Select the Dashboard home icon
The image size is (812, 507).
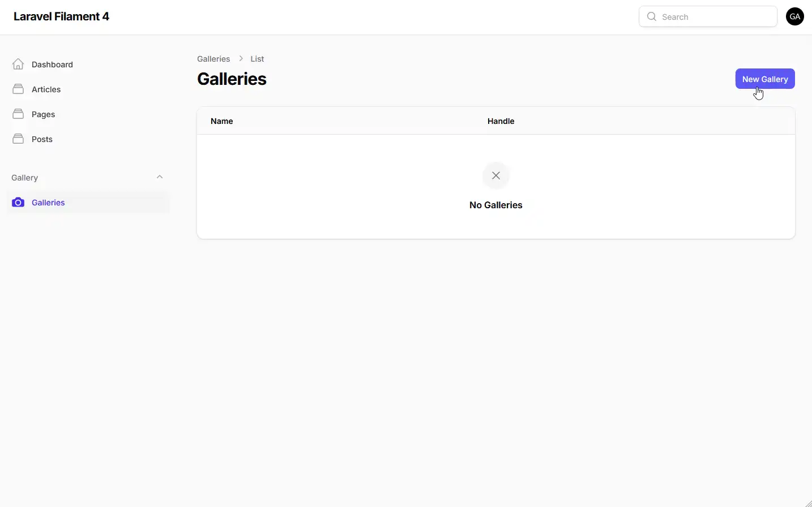[18, 64]
